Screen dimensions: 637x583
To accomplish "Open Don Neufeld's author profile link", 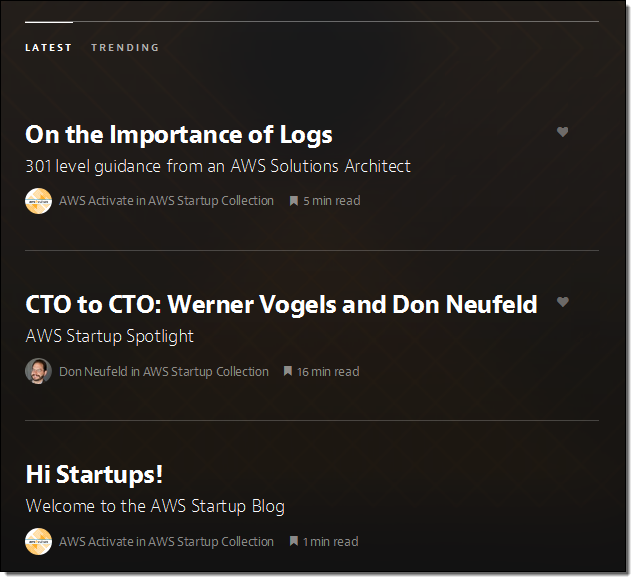I will [x=93, y=371].
